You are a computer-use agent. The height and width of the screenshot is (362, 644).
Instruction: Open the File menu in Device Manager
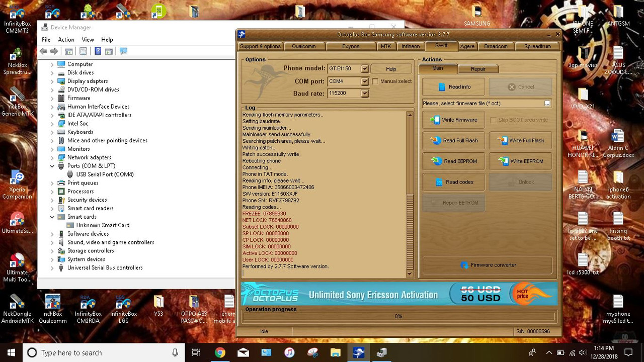(x=46, y=39)
